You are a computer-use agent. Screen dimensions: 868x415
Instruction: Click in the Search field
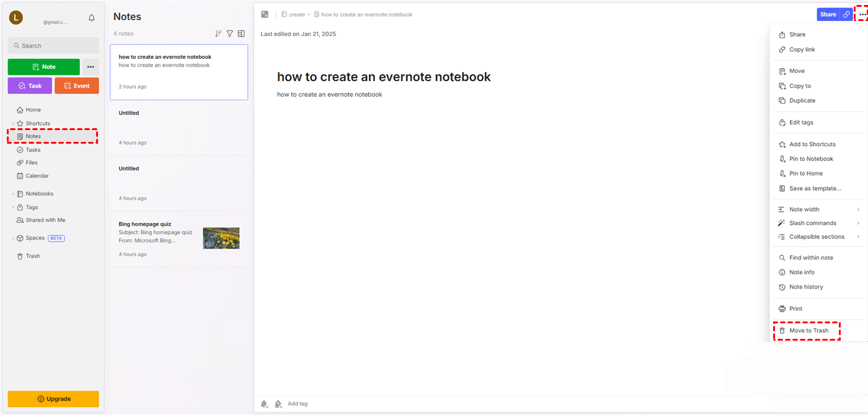pyautogui.click(x=53, y=46)
